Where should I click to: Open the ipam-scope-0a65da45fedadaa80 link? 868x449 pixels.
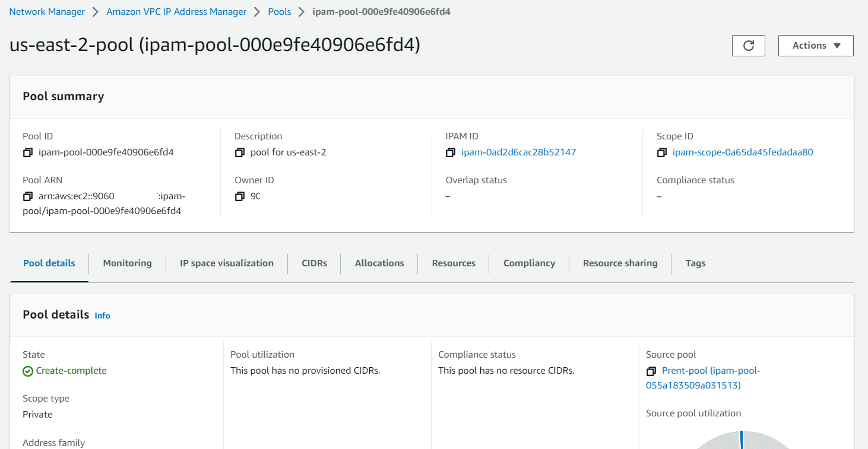pyautogui.click(x=743, y=152)
